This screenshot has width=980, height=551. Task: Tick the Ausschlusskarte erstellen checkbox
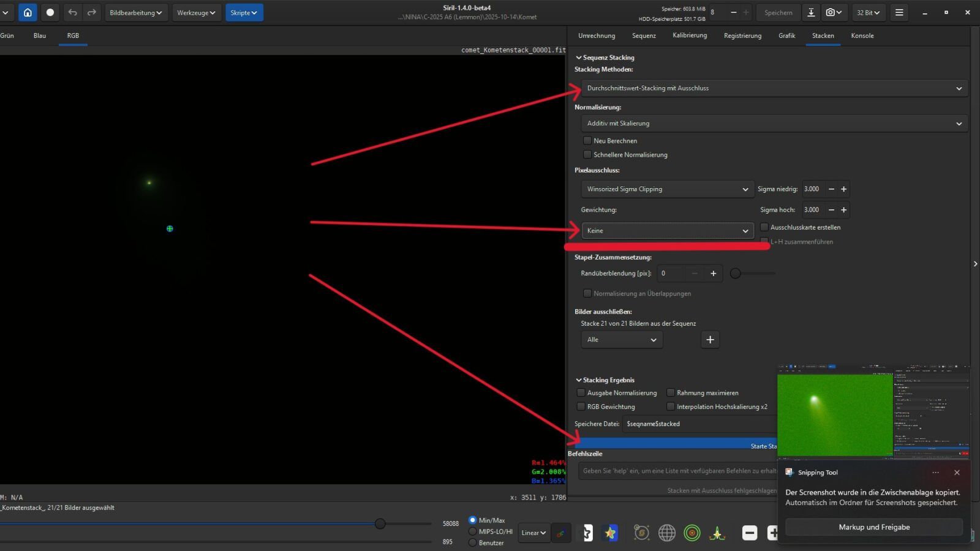coord(764,227)
